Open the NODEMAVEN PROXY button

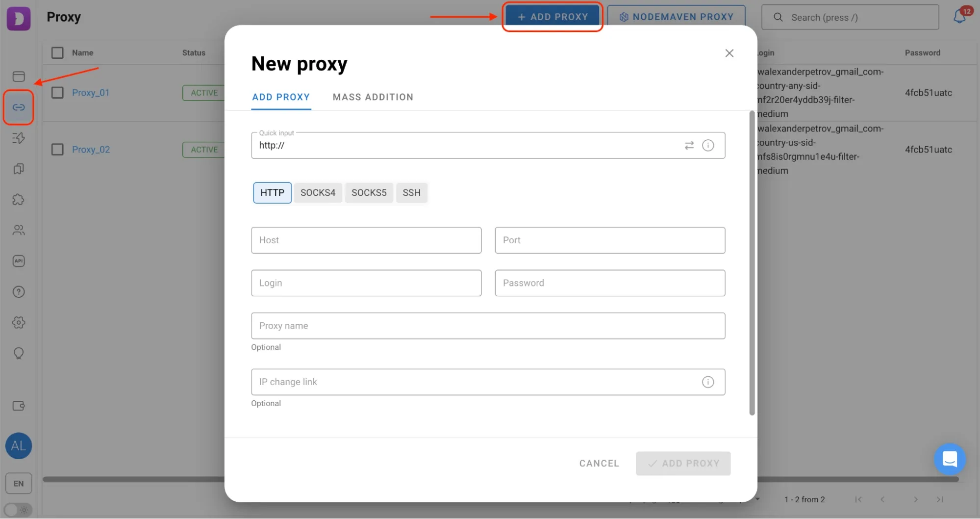pos(676,16)
